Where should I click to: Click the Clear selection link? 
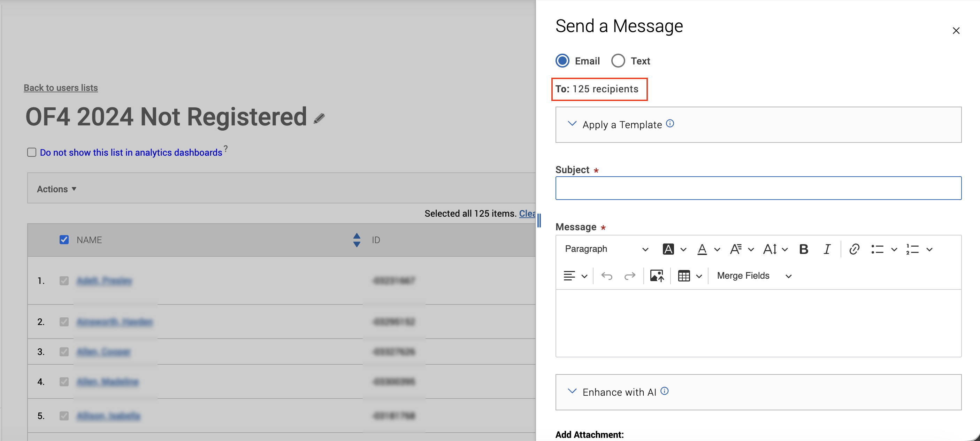point(527,213)
